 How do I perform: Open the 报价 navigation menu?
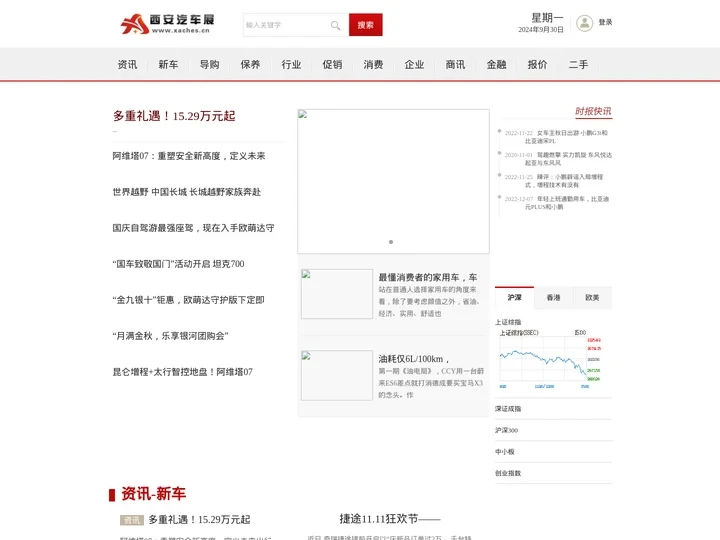coord(537,65)
